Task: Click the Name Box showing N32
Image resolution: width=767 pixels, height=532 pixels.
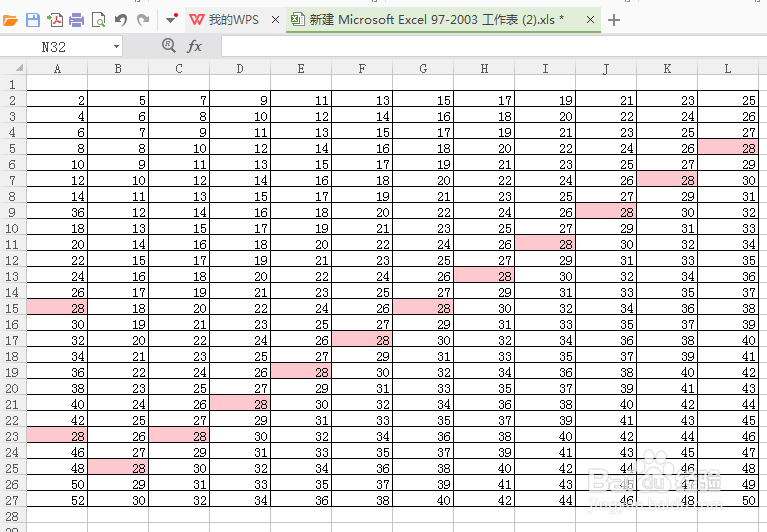Action: point(54,47)
